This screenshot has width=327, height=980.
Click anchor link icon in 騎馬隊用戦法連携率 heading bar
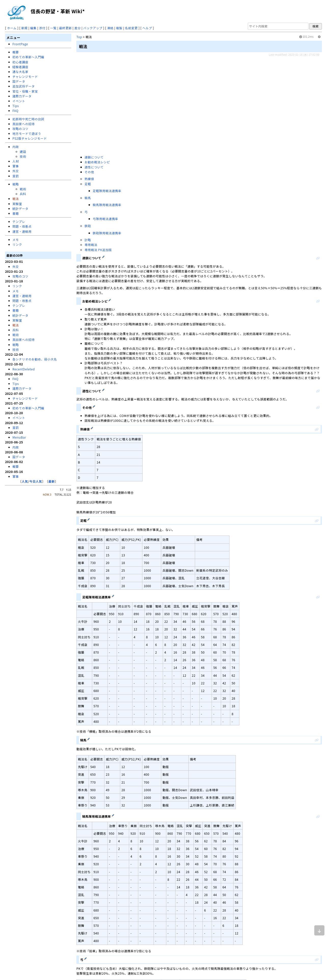point(318,817)
